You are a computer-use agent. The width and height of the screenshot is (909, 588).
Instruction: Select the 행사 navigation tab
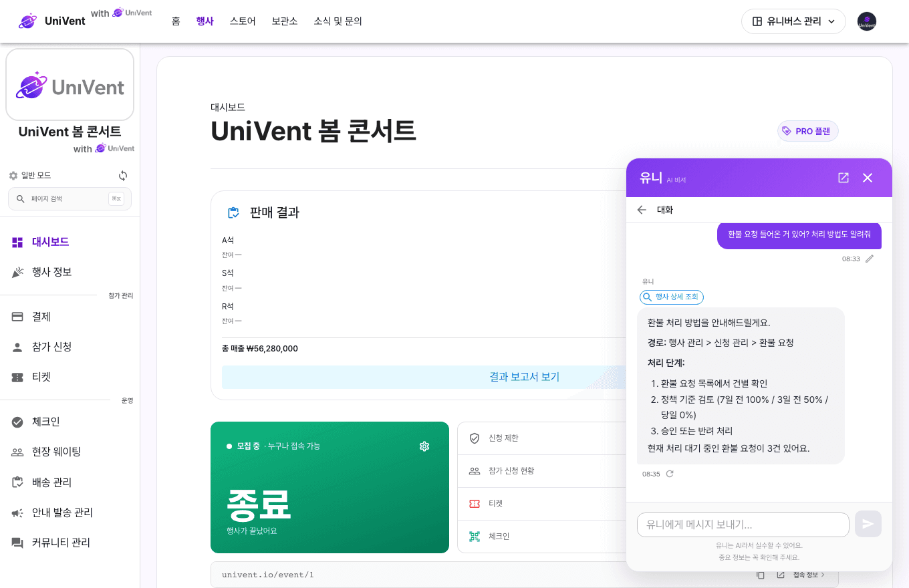tap(205, 21)
